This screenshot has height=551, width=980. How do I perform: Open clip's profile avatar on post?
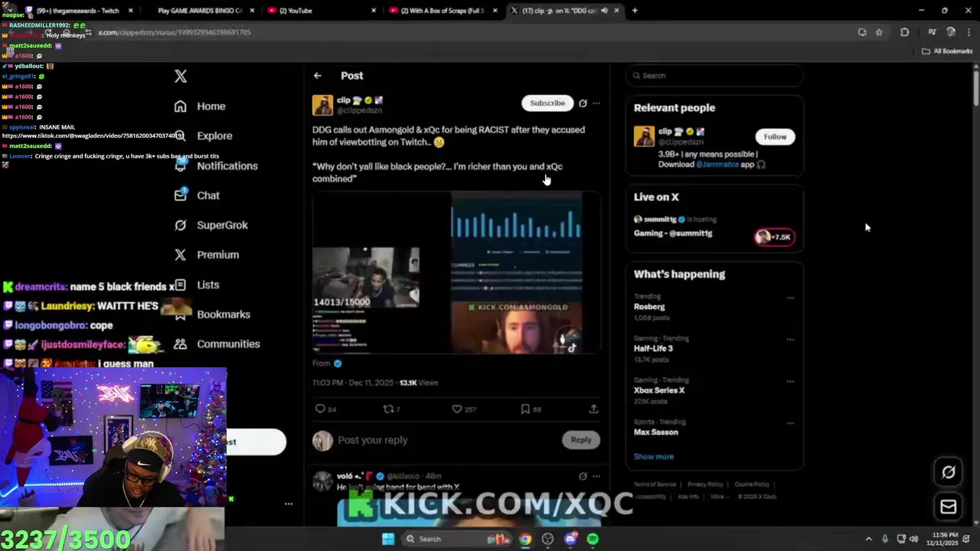pyautogui.click(x=322, y=105)
